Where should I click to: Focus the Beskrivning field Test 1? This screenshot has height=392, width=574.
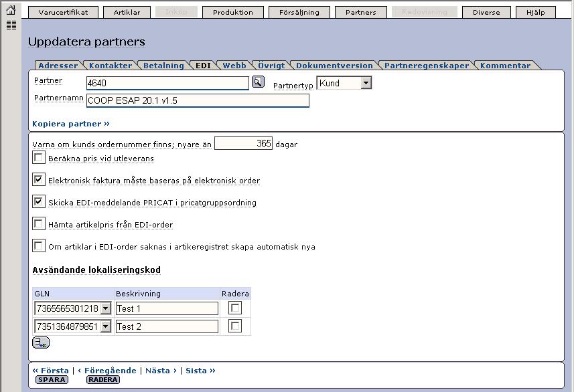tap(167, 308)
